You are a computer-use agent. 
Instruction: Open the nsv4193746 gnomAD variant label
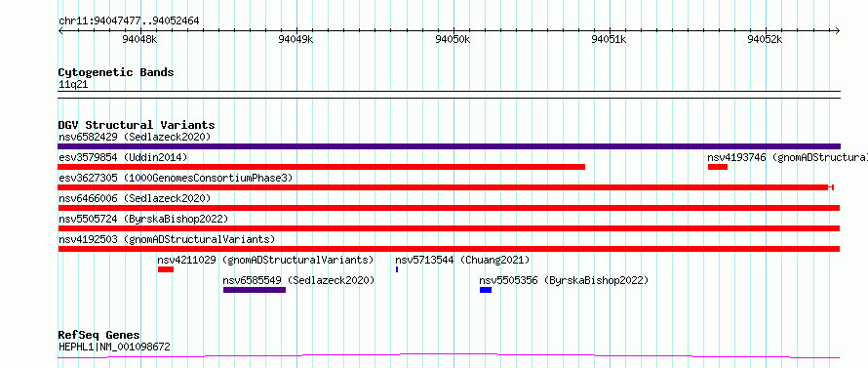tap(787, 157)
